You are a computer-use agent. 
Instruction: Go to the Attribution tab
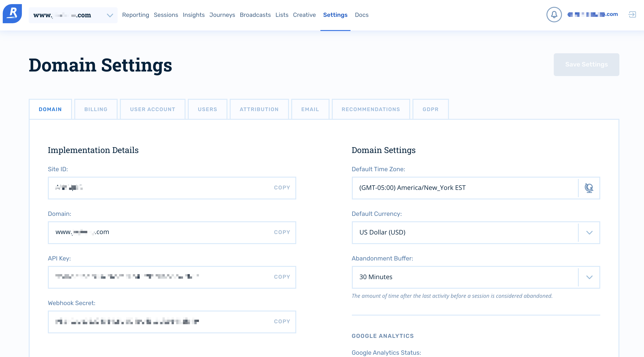click(x=259, y=110)
